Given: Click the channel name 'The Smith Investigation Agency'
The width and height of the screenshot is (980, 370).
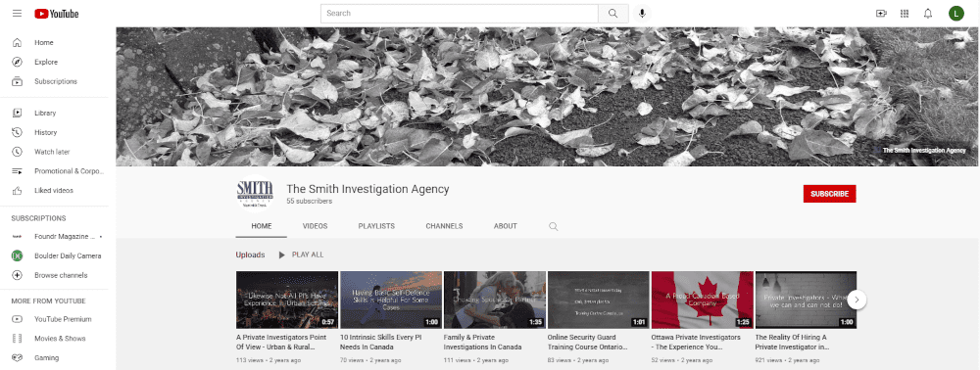Looking at the screenshot, I should coord(367,189).
